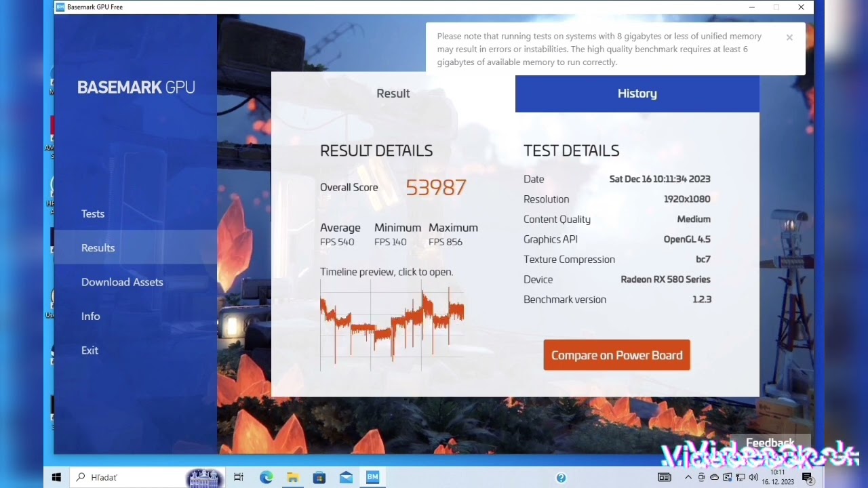The width and height of the screenshot is (868, 488).
Task: Click the Texture Compression value bc7
Action: coord(703,259)
